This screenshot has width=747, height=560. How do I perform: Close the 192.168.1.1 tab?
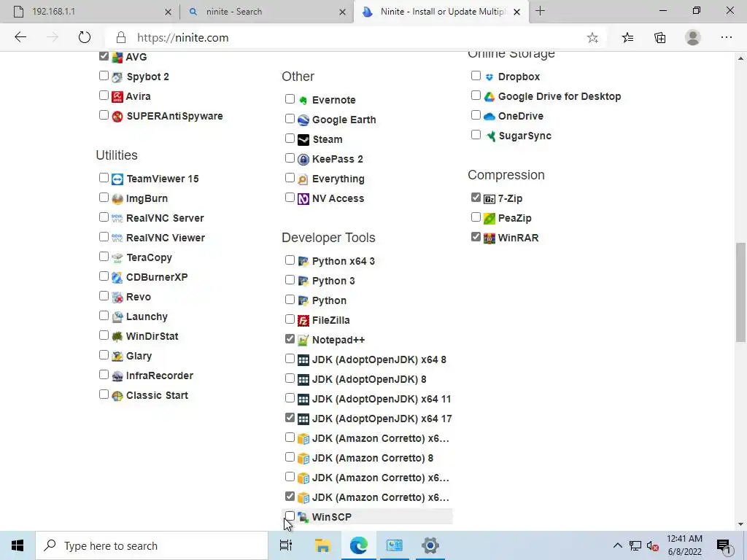coord(169,12)
